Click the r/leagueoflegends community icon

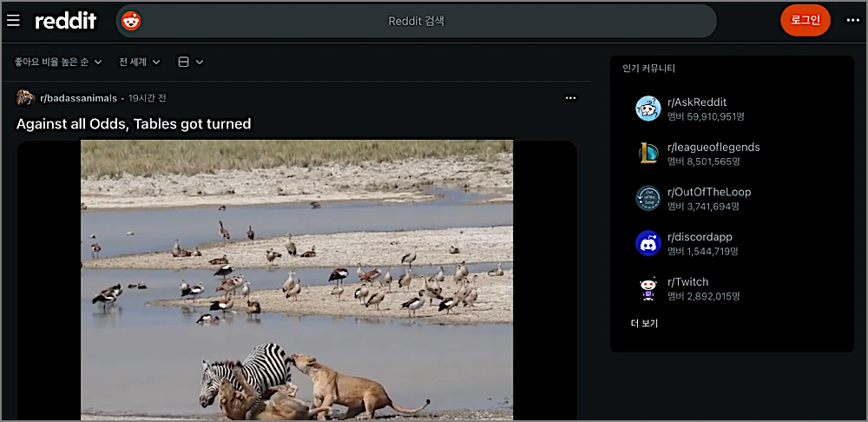648,154
